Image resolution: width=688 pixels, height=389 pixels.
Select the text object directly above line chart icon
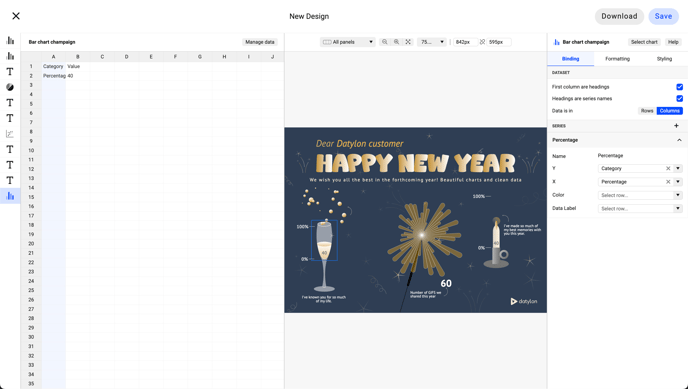tap(10, 118)
